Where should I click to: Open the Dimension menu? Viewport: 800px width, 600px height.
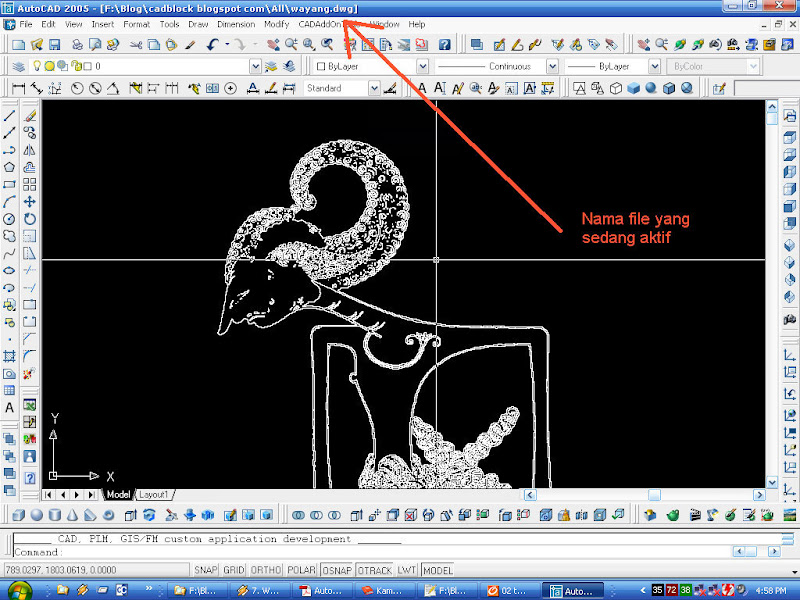(x=236, y=24)
